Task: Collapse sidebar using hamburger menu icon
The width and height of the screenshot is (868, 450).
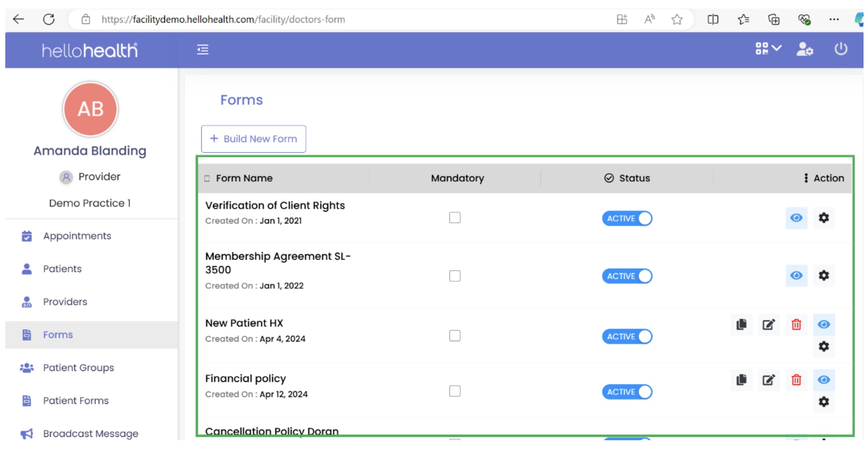Action: (203, 50)
